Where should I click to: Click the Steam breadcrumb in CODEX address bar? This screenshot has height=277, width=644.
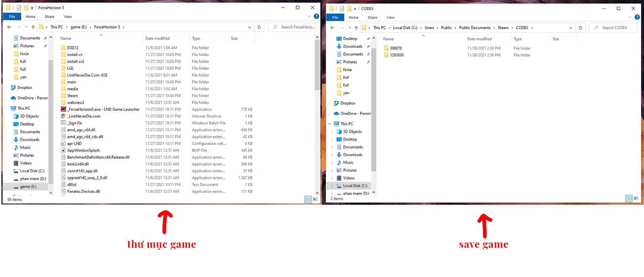[x=503, y=28]
